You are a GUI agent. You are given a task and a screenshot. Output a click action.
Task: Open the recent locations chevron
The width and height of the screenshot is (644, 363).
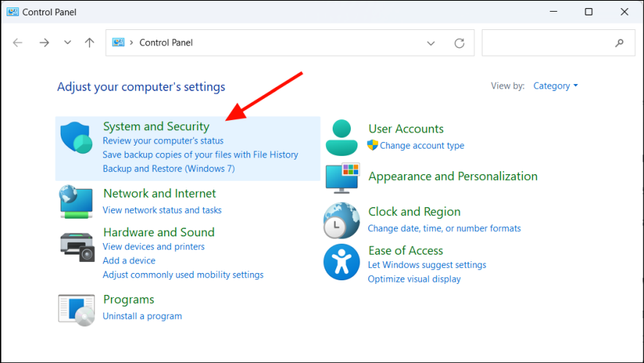[67, 42]
